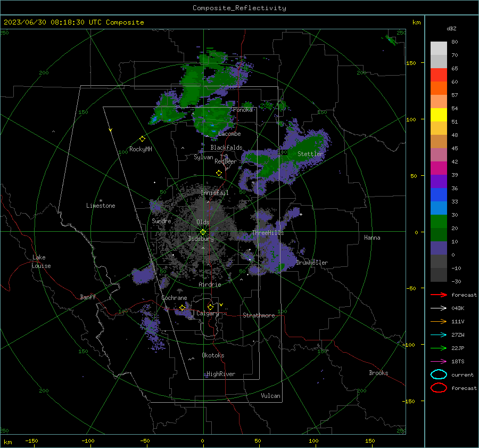This screenshot has height=448, width=479.
Task: Select the magenta 42 dBZ color swatch
Action: coord(439,168)
